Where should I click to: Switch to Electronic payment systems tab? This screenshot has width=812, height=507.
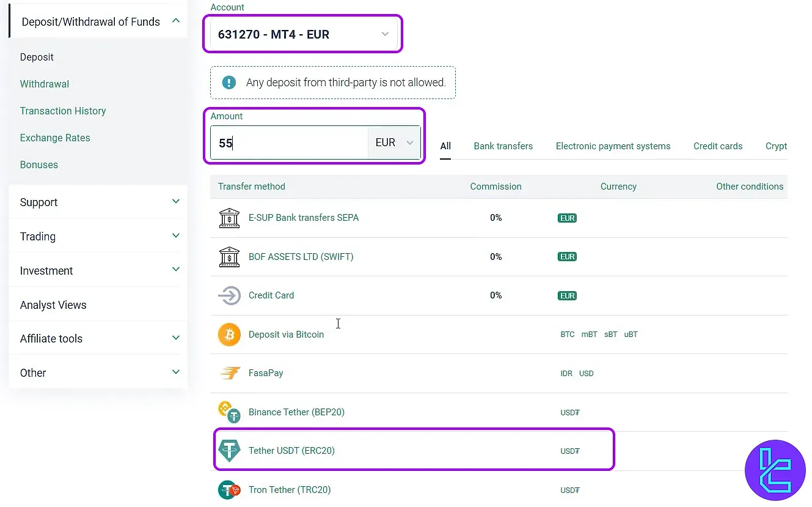click(613, 146)
